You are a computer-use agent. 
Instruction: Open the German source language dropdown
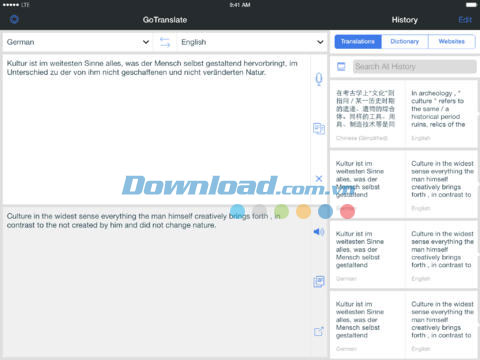[x=77, y=42]
